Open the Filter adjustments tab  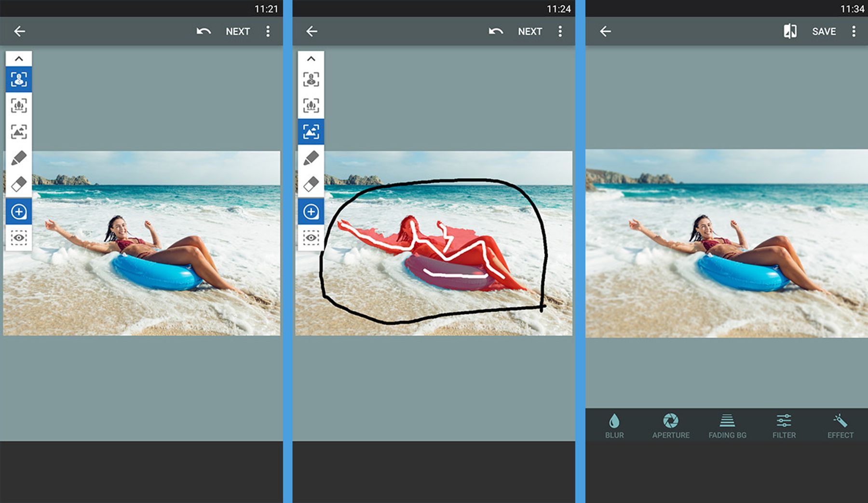tap(784, 424)
